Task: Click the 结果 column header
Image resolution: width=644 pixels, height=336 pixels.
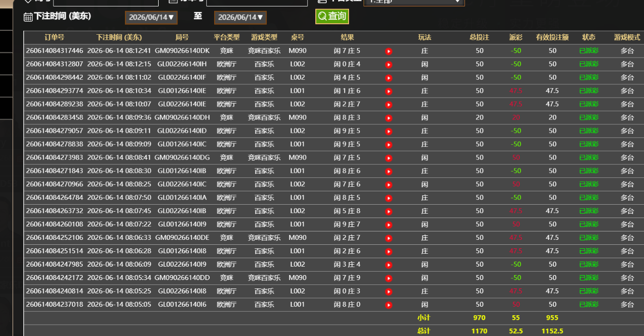Action: pos(348,38)
